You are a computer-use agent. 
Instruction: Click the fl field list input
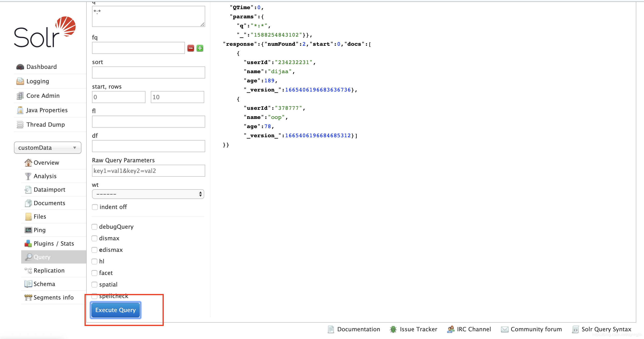pyautogui.click(x=149, y=122)
